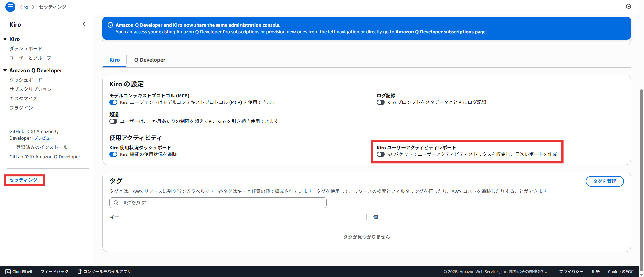Click the Kiro breadcrumb link
The image size is (644, 277).
coord(24,7)
